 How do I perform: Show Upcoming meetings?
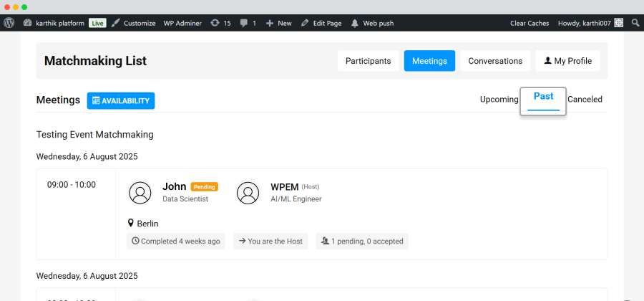(499, 99)
